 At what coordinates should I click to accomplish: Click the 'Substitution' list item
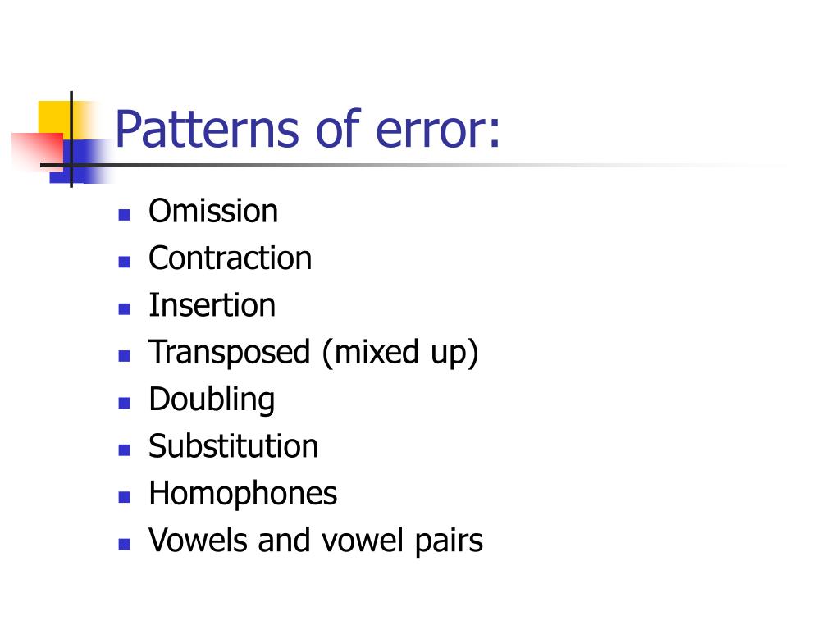pyautogui.click(x=234, y=445)
